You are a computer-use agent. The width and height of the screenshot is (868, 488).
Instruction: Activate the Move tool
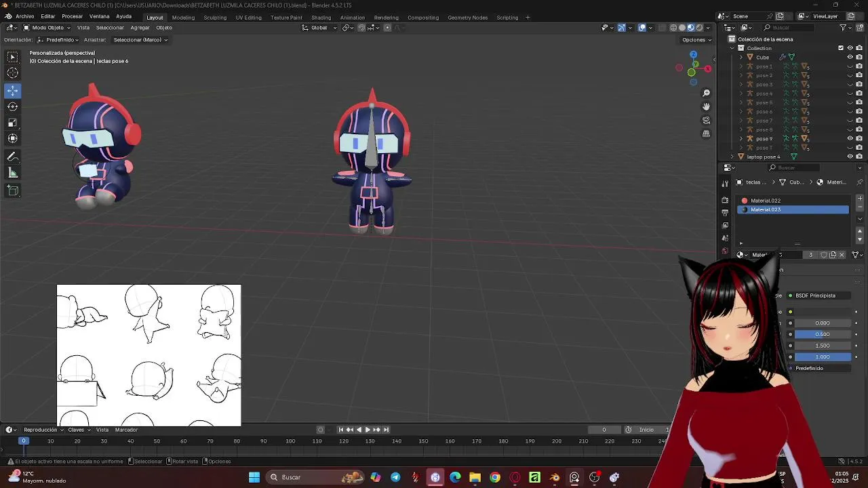click(x=13, y=90)
